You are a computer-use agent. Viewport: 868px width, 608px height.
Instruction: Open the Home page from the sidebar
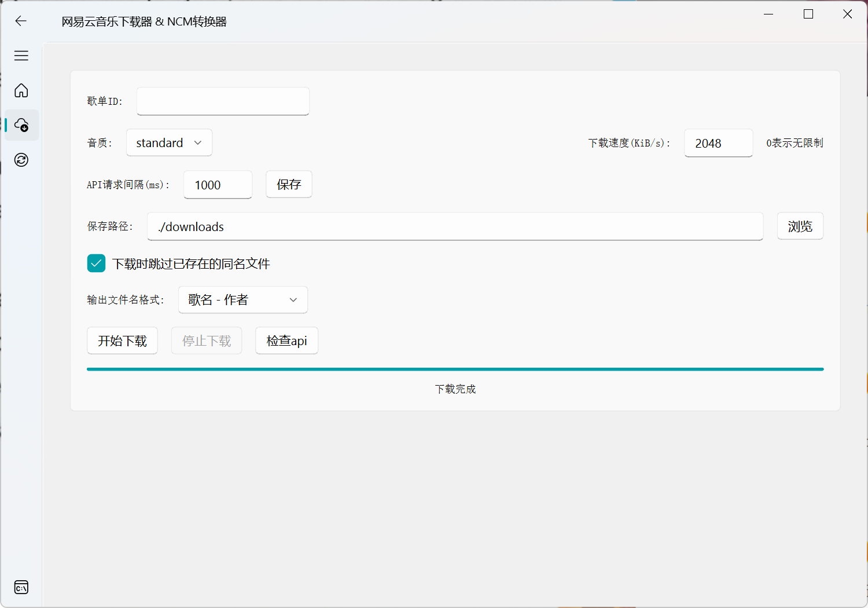coord(21,90)
